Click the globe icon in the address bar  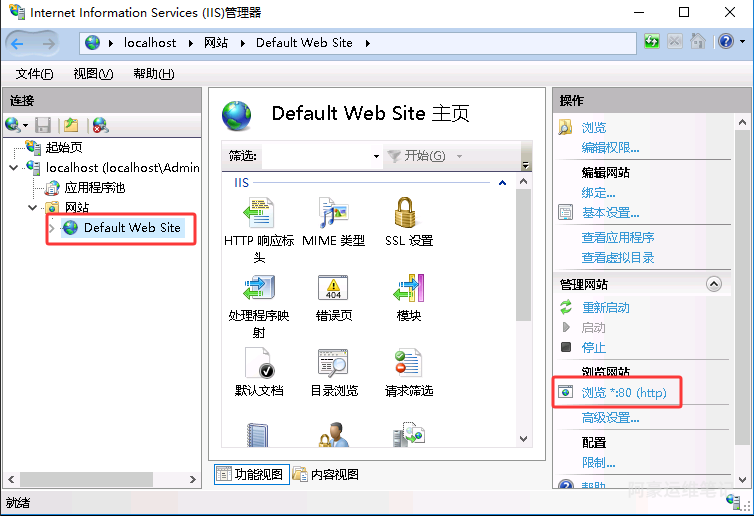coord(92,43)
